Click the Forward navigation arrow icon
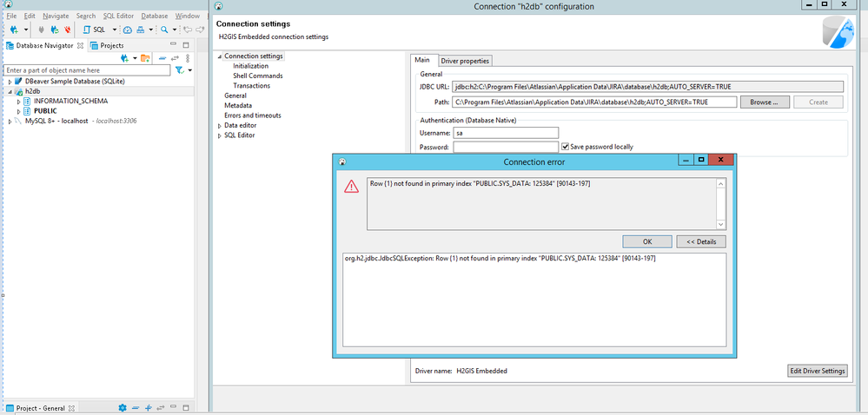The width and height of the screenshot is (868, 415). [201, 30]
